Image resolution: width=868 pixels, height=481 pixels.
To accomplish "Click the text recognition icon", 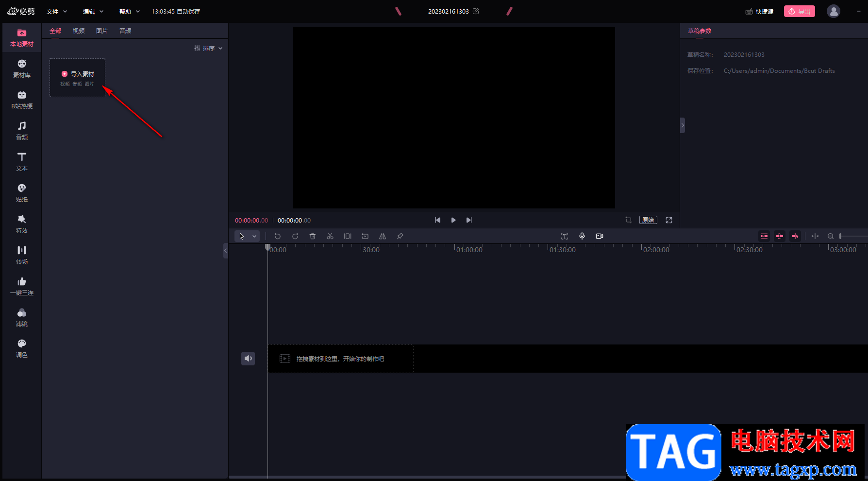I will [x=565, y=236].
